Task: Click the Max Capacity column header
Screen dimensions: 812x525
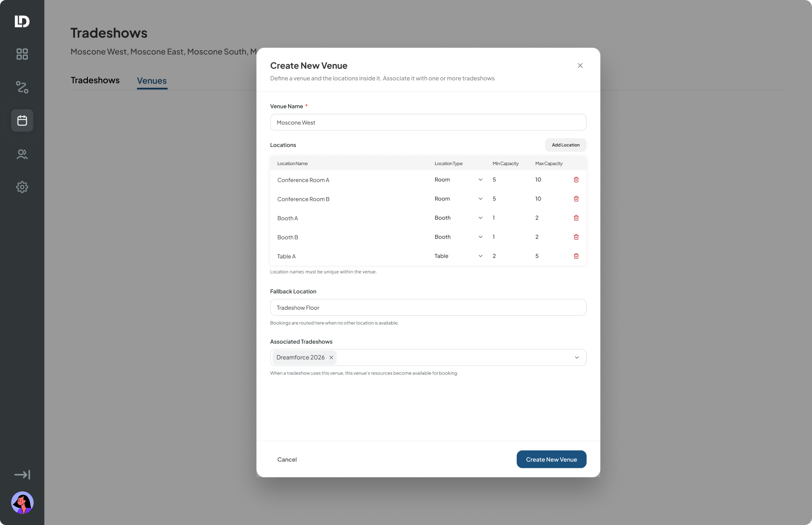Action: click(x=549, y=164)
